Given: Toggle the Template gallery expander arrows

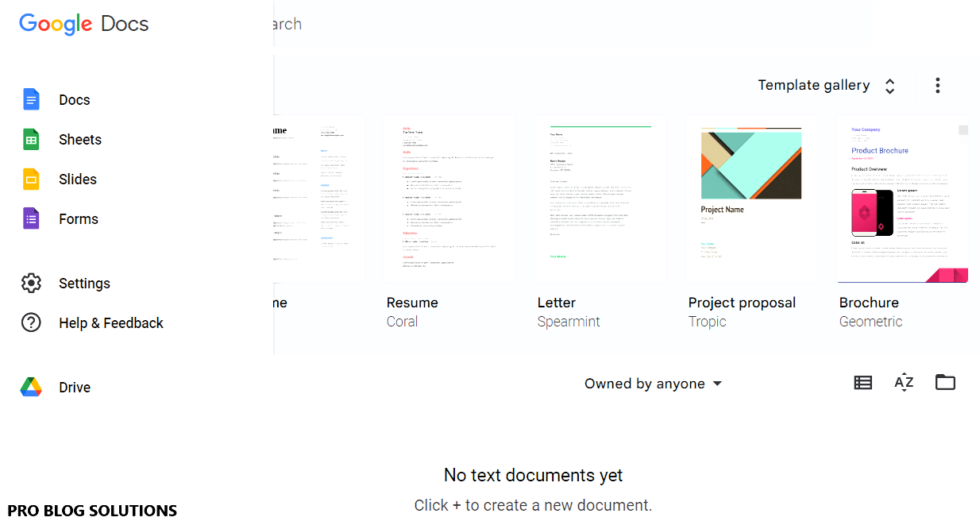Looking at the screenshot, I should [x=890, y=86].
